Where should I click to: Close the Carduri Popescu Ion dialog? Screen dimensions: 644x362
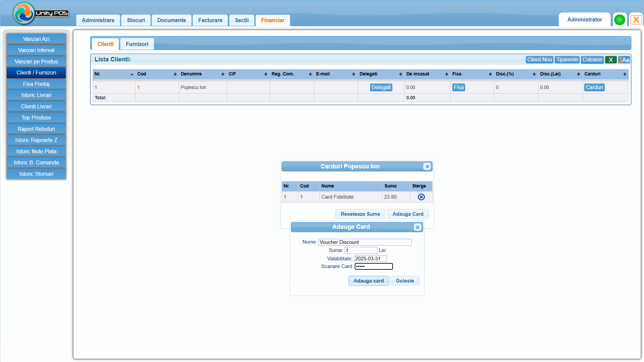coord(427,166)
